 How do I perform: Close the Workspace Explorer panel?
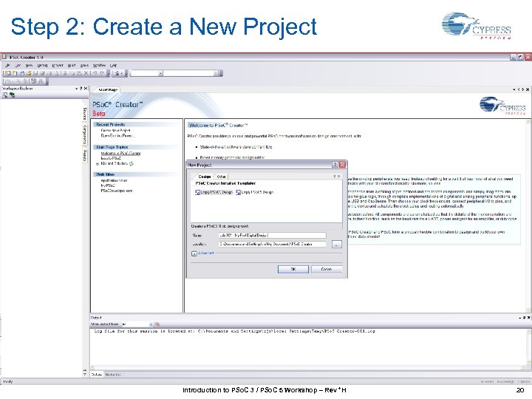(86, 89)
